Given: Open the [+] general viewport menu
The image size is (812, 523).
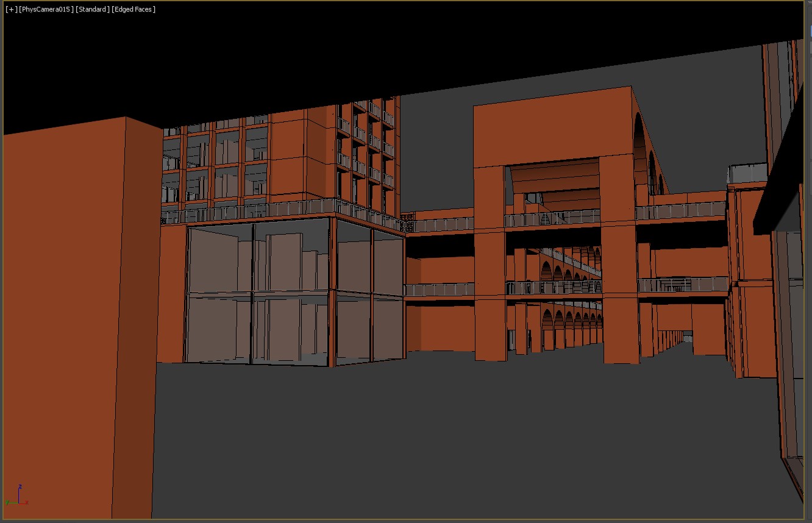Looking at the screenshot, I should click(12, 10).
